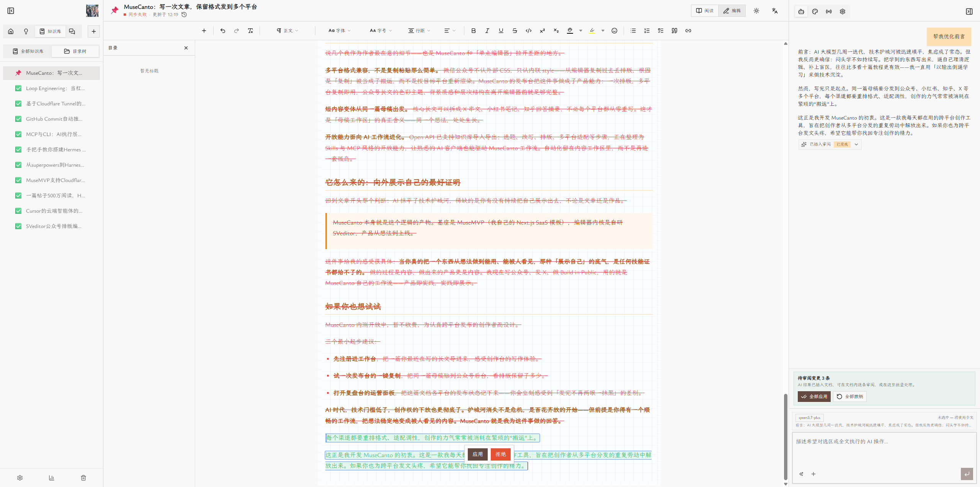Open the 字号 font size dropdown
Screen dimensions: 980x487
381,31
